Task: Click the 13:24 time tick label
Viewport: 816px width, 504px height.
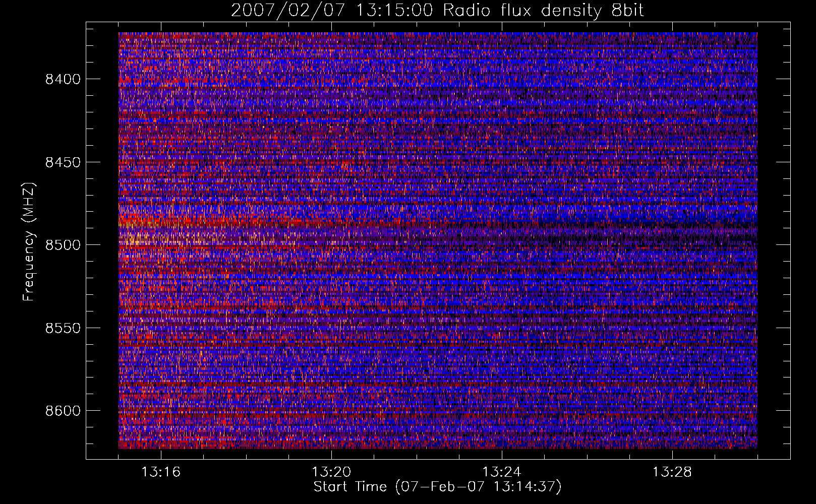Action: 502,472
